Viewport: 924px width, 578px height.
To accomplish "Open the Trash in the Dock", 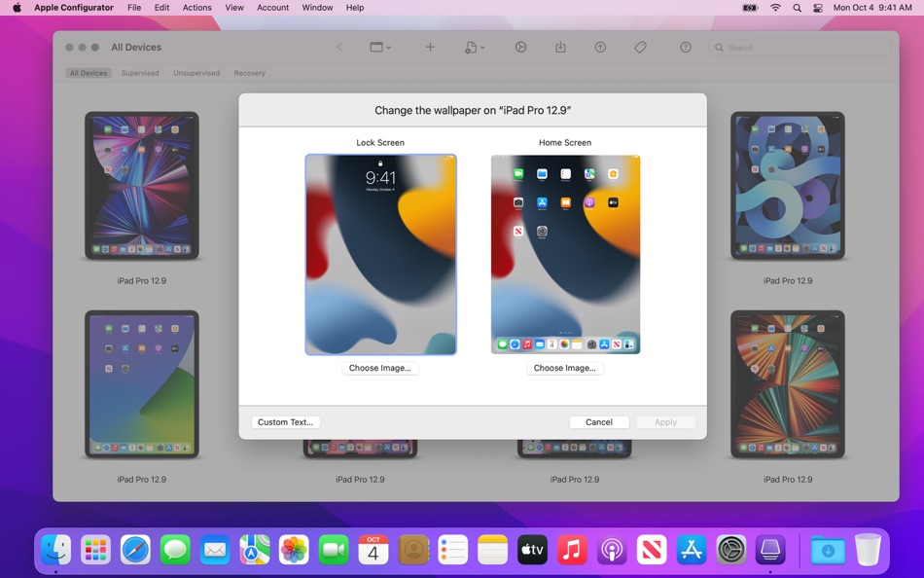I will [868, 551].
